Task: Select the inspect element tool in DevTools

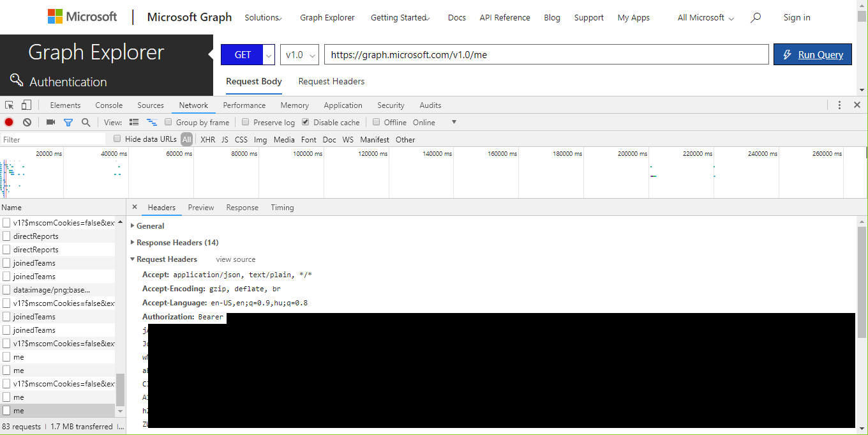Action: 10,105
